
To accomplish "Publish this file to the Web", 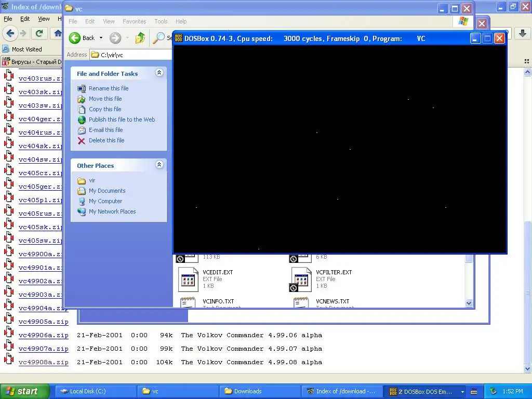I will [x=122, y=119].
